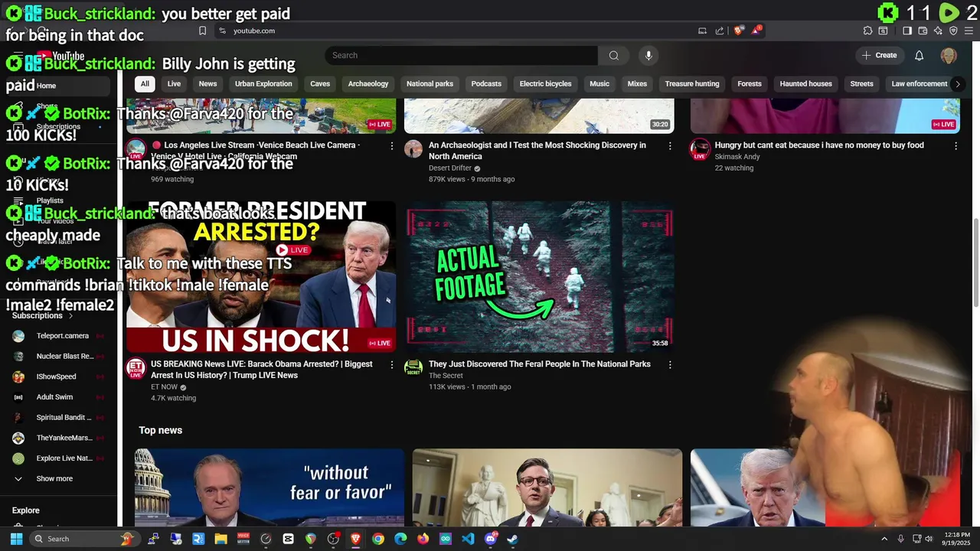This screenshot has height=551, width=980.
Task: Click the youtube.com address bar
Action: coord(452,31)
